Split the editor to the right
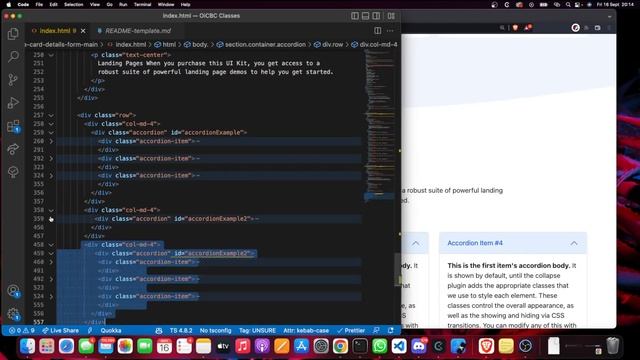The height and width of the screenshot is (360, 640). (x=378, y=31)
